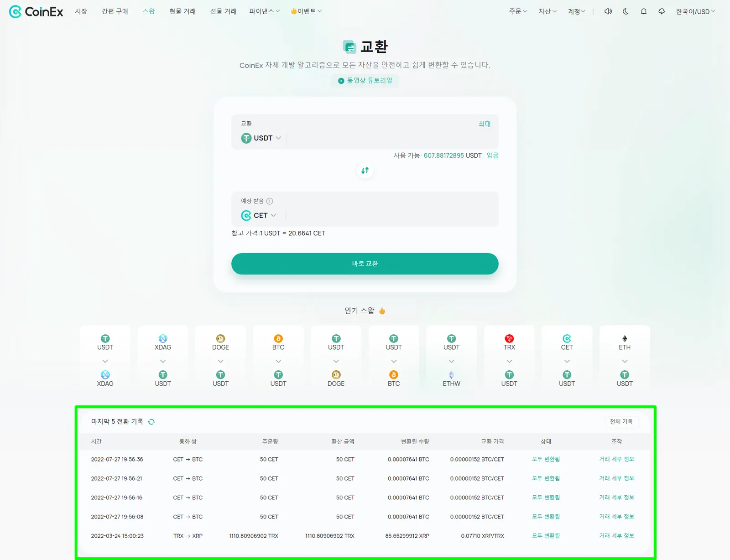Click the TRX → XRP pair cell
The width and height of the screenshot is (730, 560).
pyautogui.click(x=188, y=536)
